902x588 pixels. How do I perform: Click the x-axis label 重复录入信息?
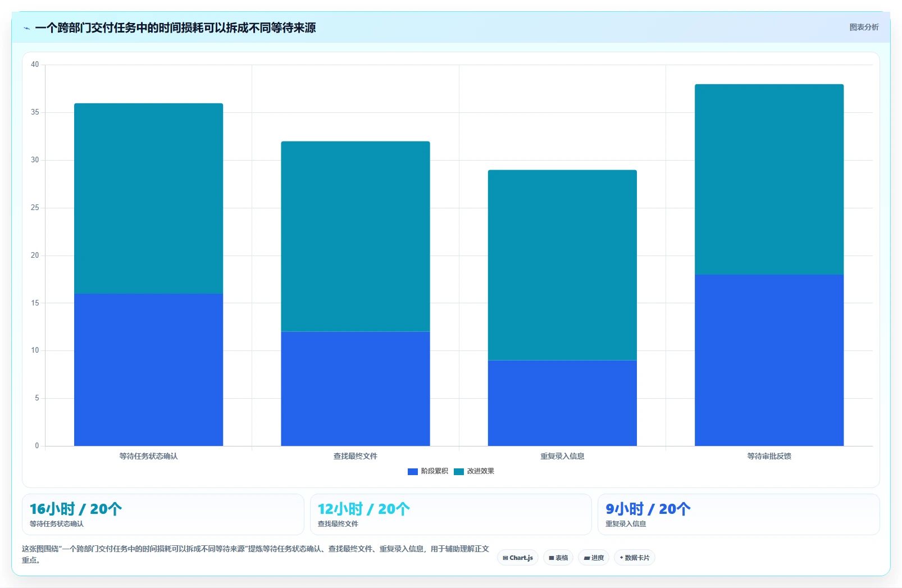click(562, 456)
